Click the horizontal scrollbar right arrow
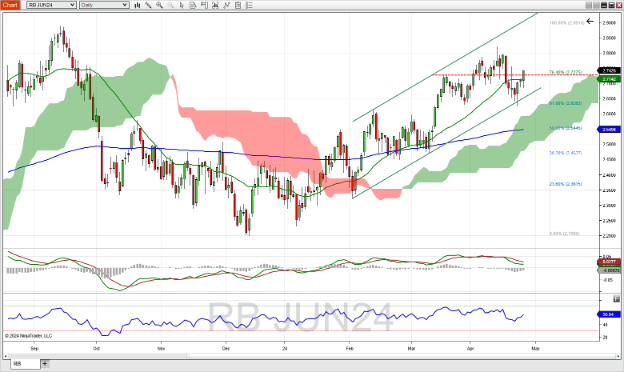Screen dimensions: 624x372 pos(618,356)
